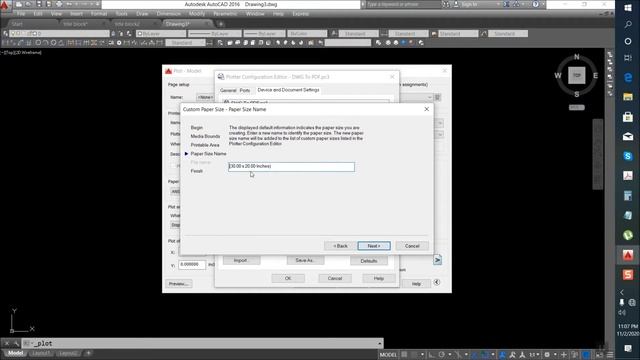Switch to the Layout2 tab
This screenshot has height=360, width=640.
[x=68, y=353]
